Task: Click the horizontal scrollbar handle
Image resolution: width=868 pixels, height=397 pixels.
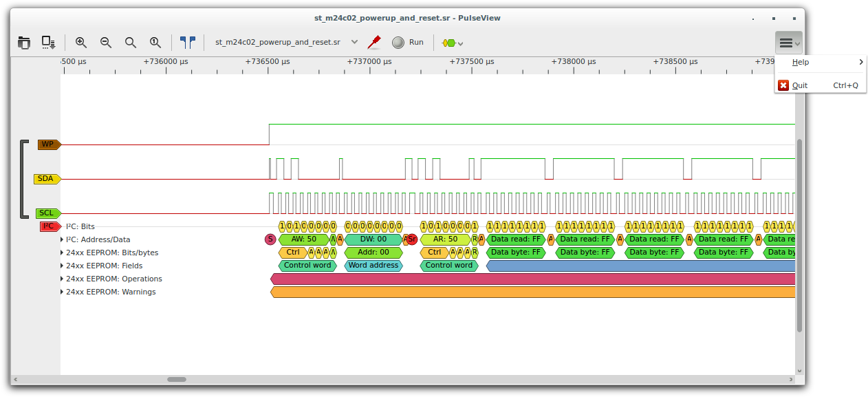Action: (177, 379)
